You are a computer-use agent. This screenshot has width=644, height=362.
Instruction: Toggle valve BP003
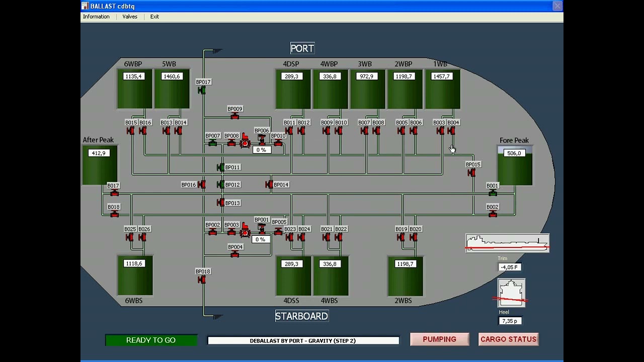click(231, 232)
